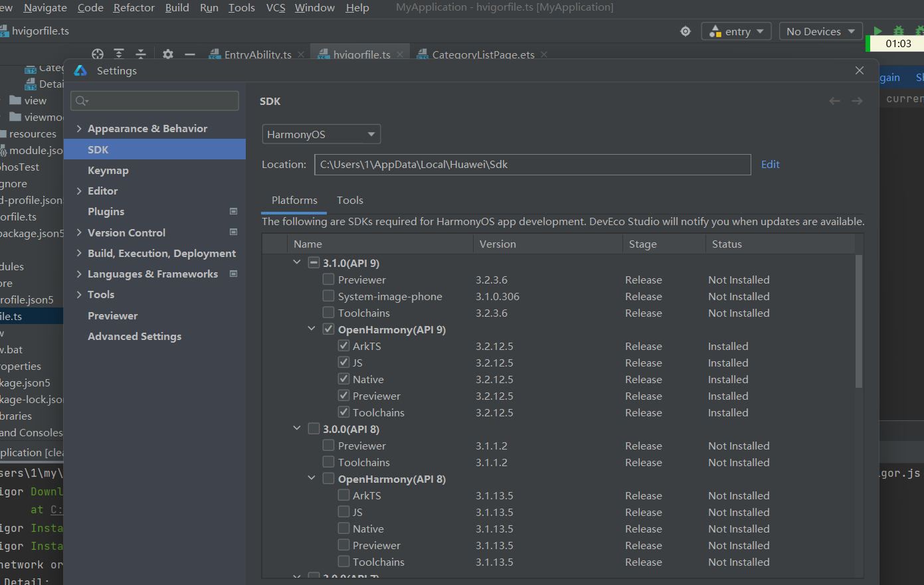Open the Help menu

click(x=357, y=8)
